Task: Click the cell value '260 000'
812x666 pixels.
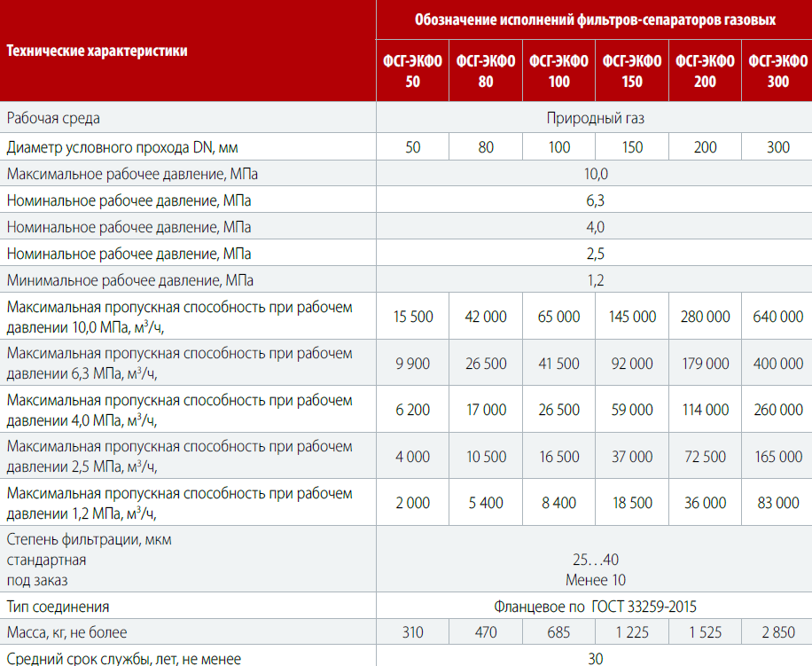Action: click(x=777, y=410)
